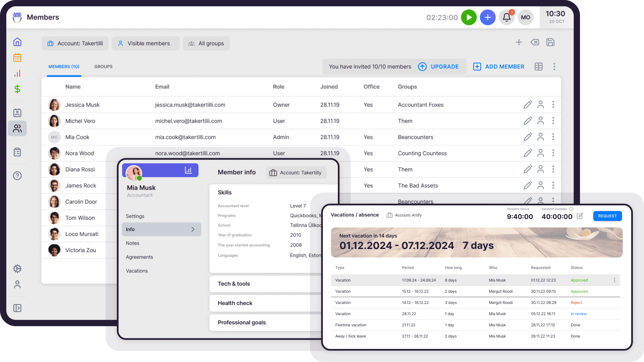Screen dimensions: 644x362
Task: Click the ADD MEMBER button
Action: 498,67
